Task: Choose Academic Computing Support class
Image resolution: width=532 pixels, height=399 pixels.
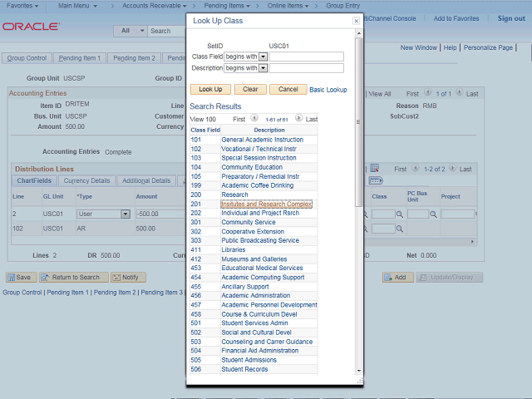Action: point(263,278)
